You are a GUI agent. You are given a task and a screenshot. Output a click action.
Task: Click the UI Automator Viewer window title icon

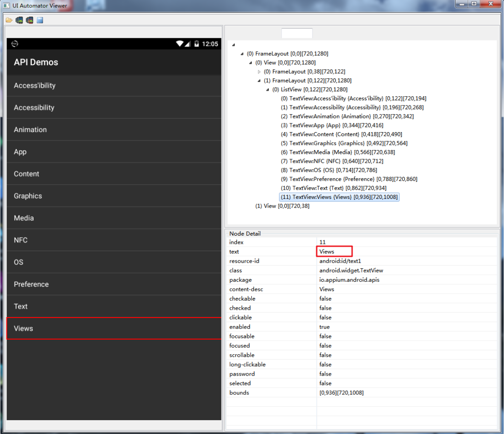tap(6, 6)
